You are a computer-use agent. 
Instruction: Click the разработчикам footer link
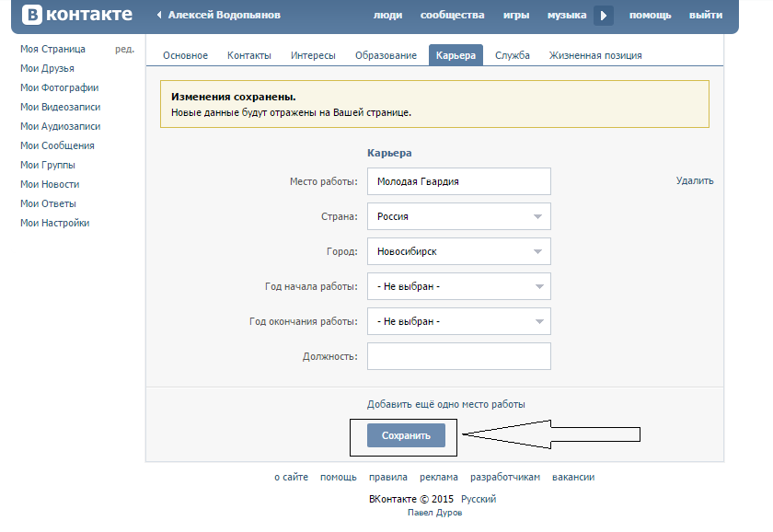pos(505,477)
